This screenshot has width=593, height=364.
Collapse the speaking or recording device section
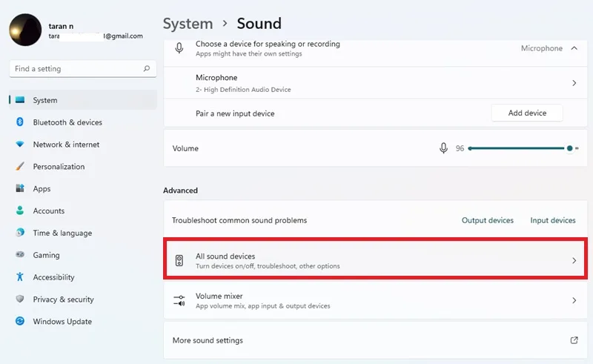click(574, 48)
